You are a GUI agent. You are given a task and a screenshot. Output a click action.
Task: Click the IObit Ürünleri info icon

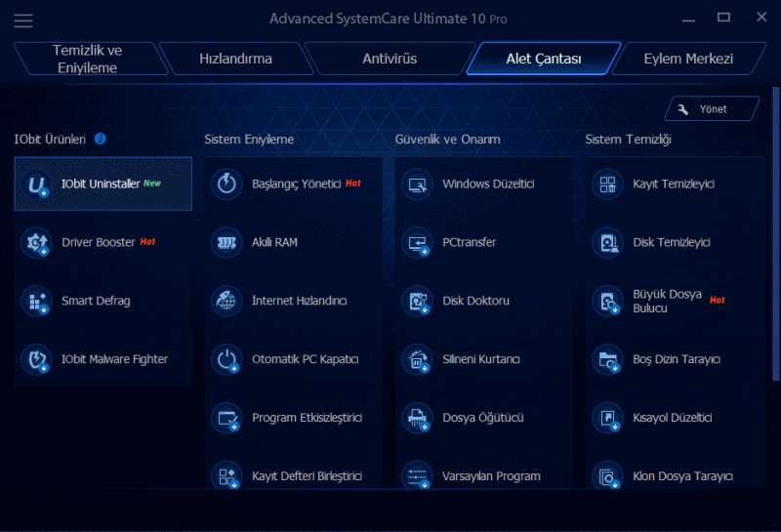101,139
